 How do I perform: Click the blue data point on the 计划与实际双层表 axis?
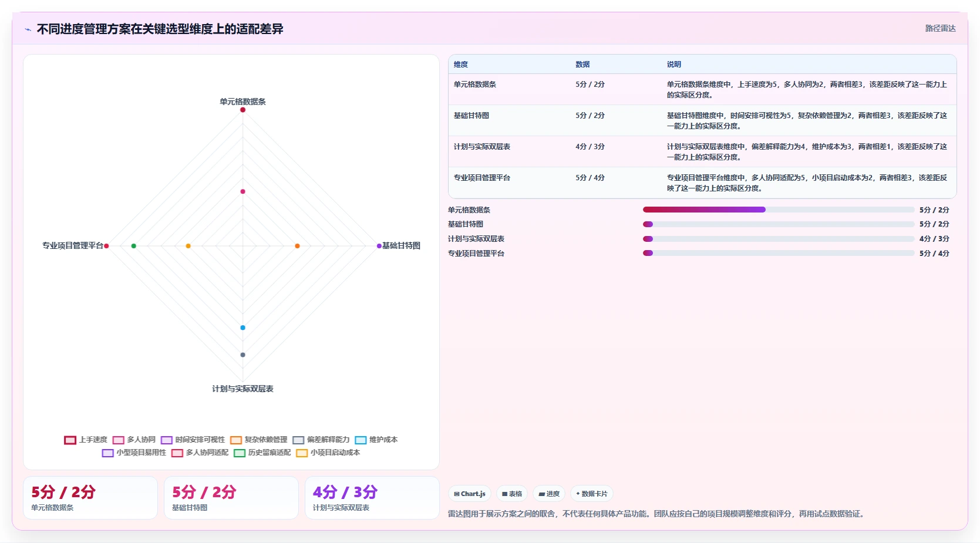point(243,328)
